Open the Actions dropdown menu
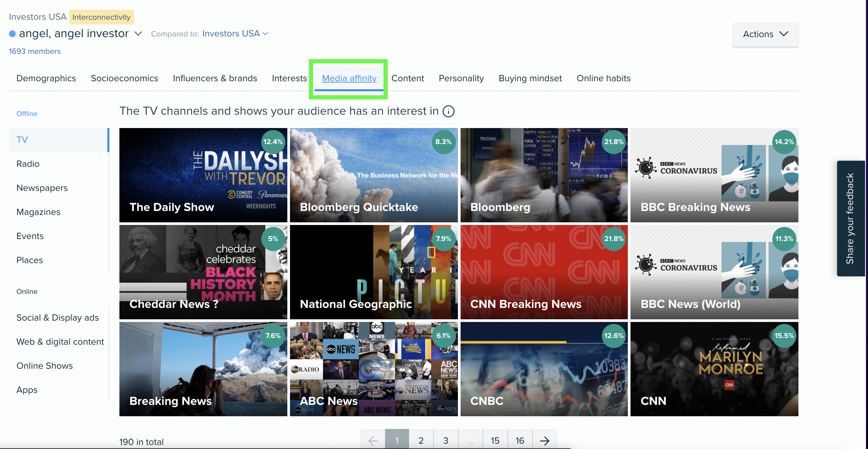Viewport: 868px width, 449px height. [x=765, y=34]
